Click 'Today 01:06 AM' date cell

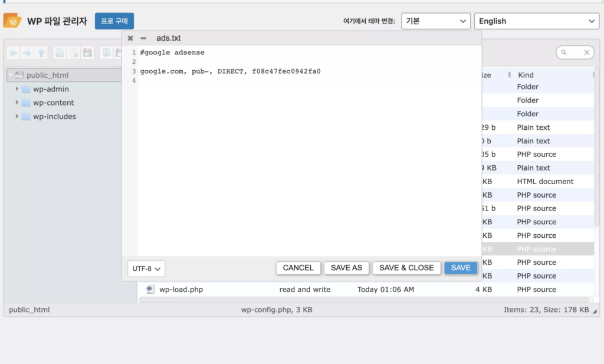click(x=386, y=289)
